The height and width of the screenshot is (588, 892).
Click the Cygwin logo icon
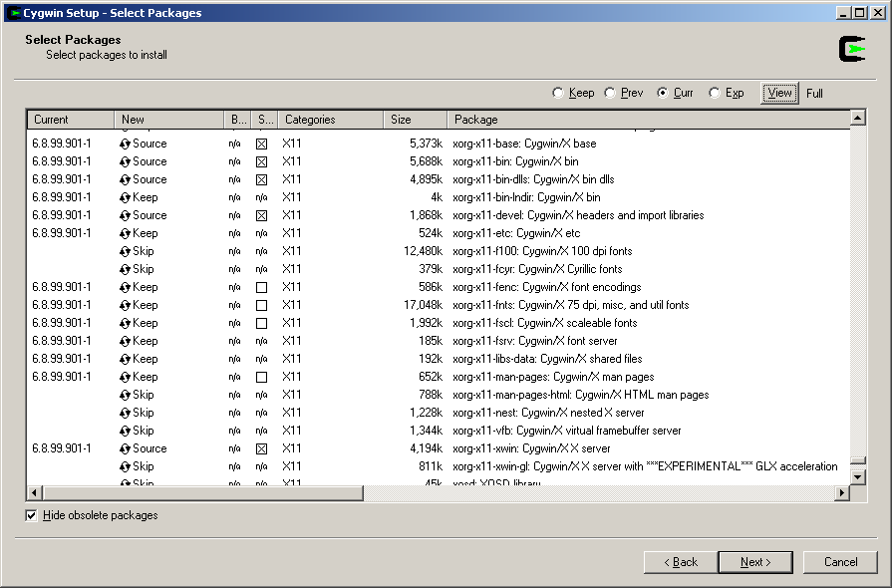pyautogui.click(x=852, y=47)
